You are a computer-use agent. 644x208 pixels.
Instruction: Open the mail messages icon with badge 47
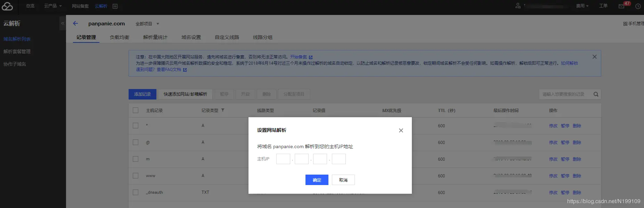621,6
